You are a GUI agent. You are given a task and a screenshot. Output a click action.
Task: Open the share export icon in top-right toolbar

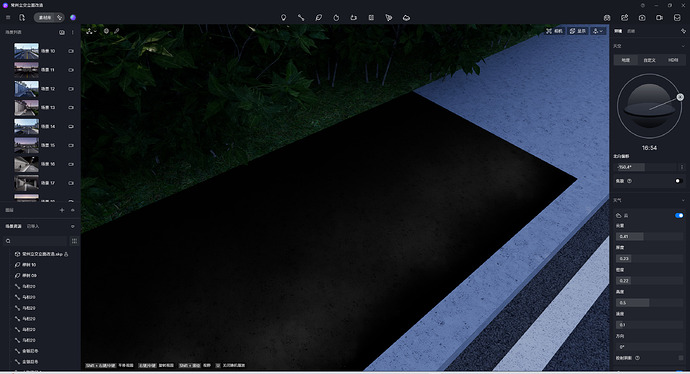[x=624, y=18]
